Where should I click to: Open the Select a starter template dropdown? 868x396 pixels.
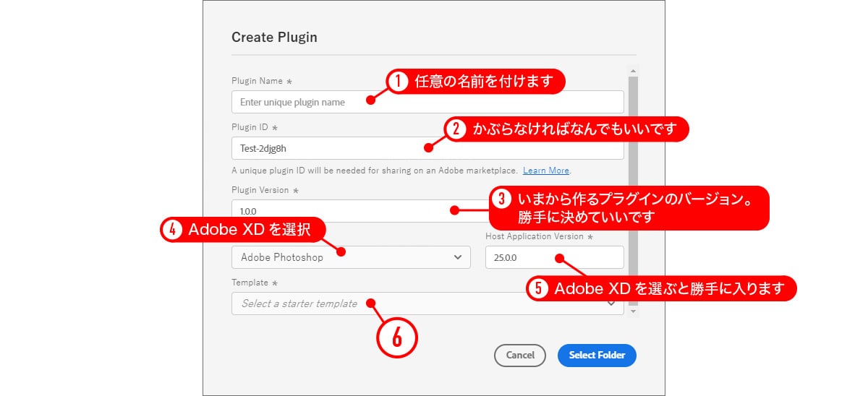point(427,304)
